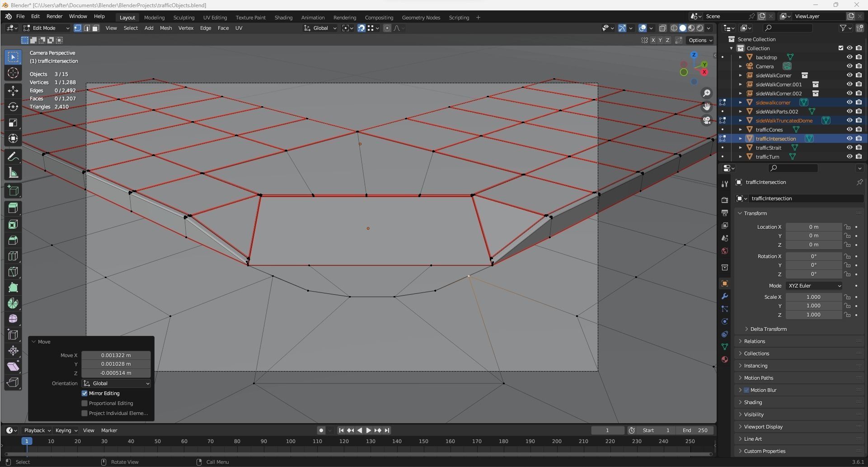
Task: Switch to the UV Editing workspace tab
Action: [x=215, y=18]
